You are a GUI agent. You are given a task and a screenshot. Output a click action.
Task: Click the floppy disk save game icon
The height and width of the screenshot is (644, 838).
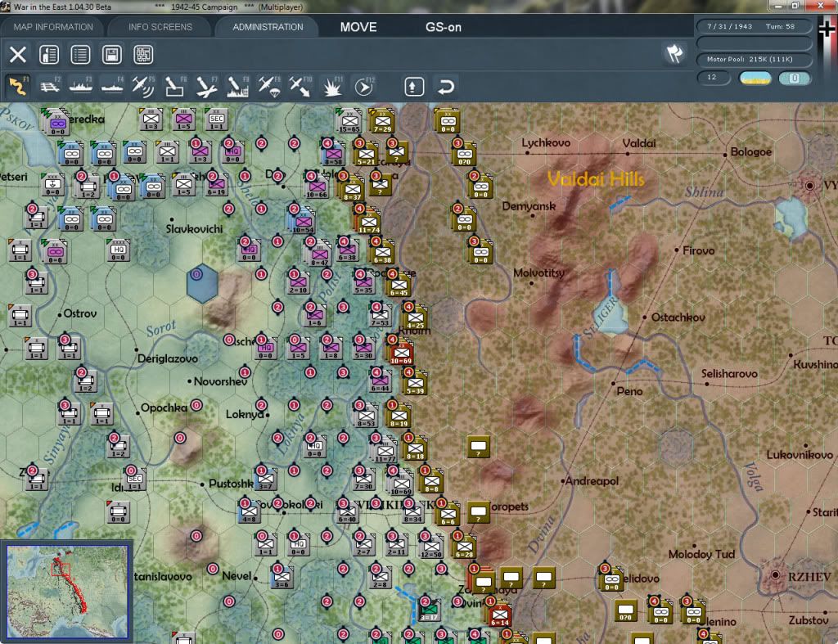(x=111, y=55)
